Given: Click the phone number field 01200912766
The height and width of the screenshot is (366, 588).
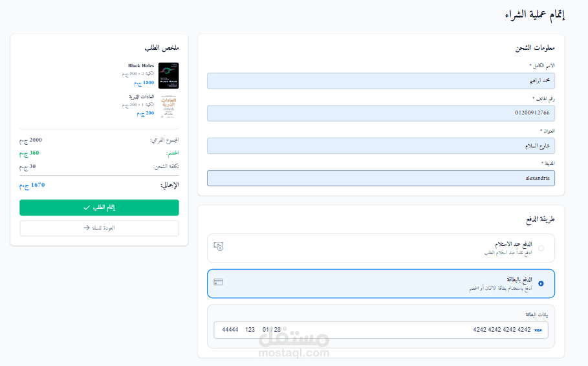Looking at the screenshot, I should tap(381, 113).
